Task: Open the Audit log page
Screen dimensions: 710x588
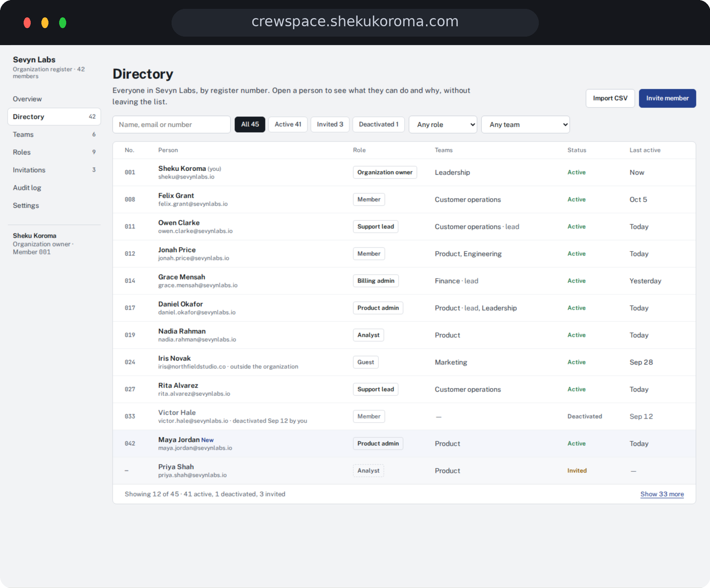Action: click(54, 188)
